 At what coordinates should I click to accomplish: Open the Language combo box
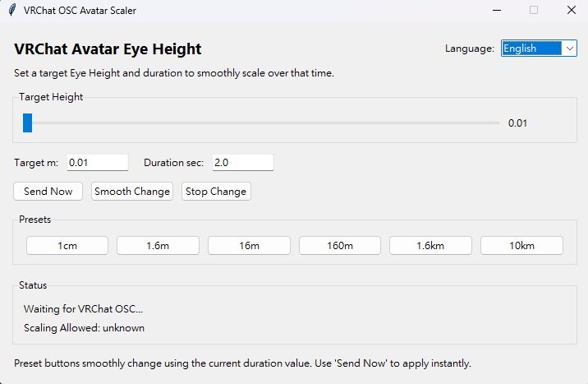[539, 49]
